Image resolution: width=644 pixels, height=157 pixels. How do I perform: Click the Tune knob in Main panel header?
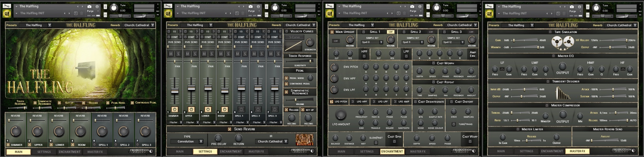114,8
